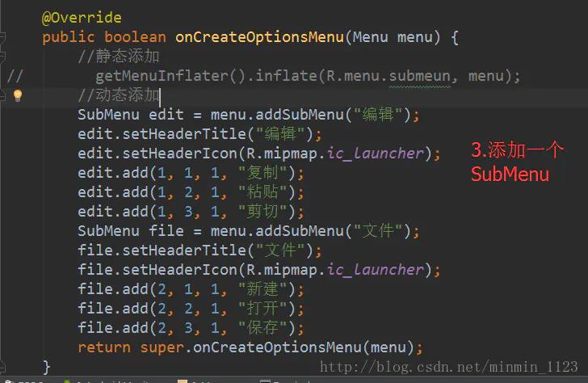Click getMenuInflater() in the commented line

tap(170, 76)
